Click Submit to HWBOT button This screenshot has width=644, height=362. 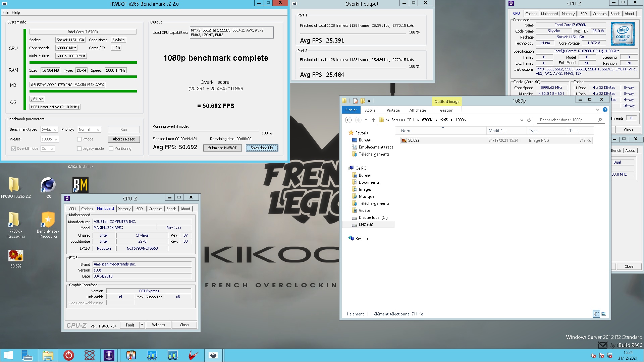click(222, 148)
